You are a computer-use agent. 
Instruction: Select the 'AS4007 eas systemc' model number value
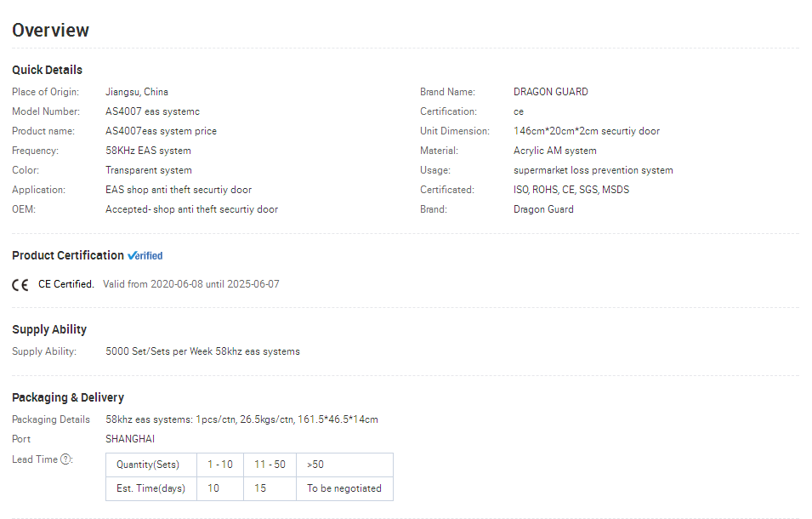153,111
